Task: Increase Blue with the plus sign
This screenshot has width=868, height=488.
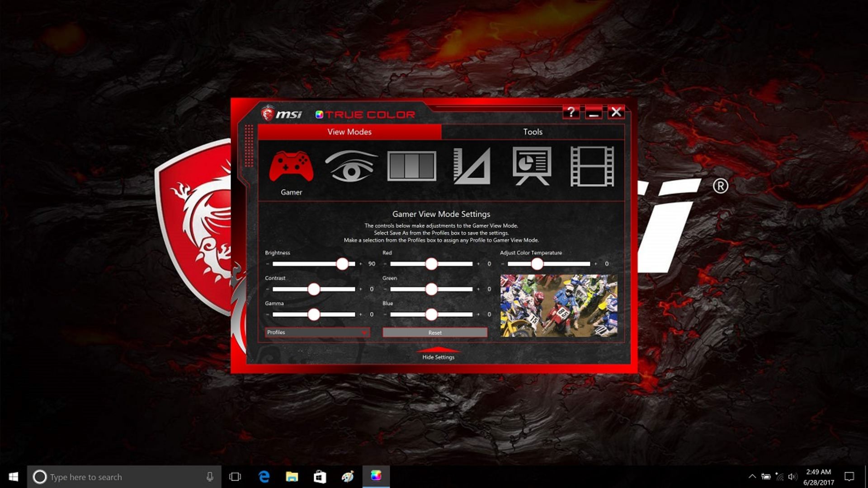Action: pyautogui.click(x=478, y=314)
